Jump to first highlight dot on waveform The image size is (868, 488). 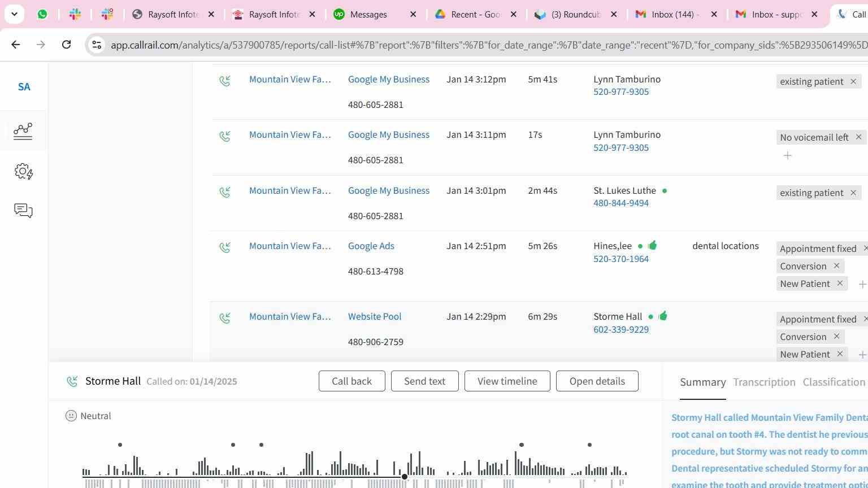pos(120,445)
